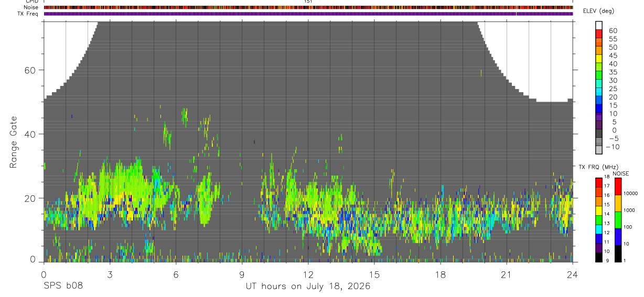The height and width of the screenshot is (297, 644).
Task: Click the white top elevation colorbar box
Action: tap(599, 25)
